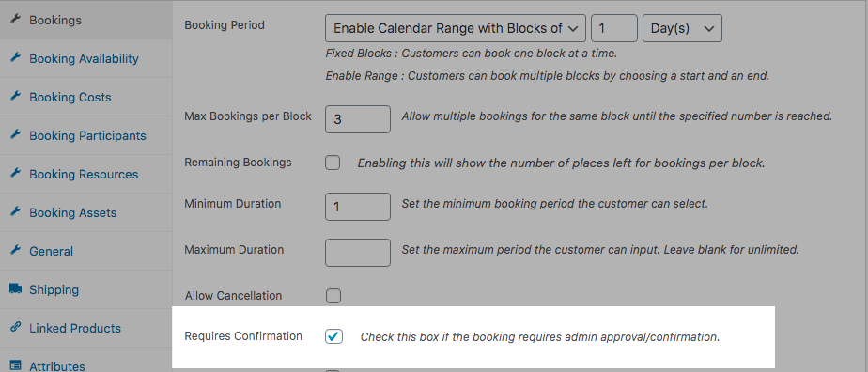Click the Max Bookings per Block field

tap(358, 119)
